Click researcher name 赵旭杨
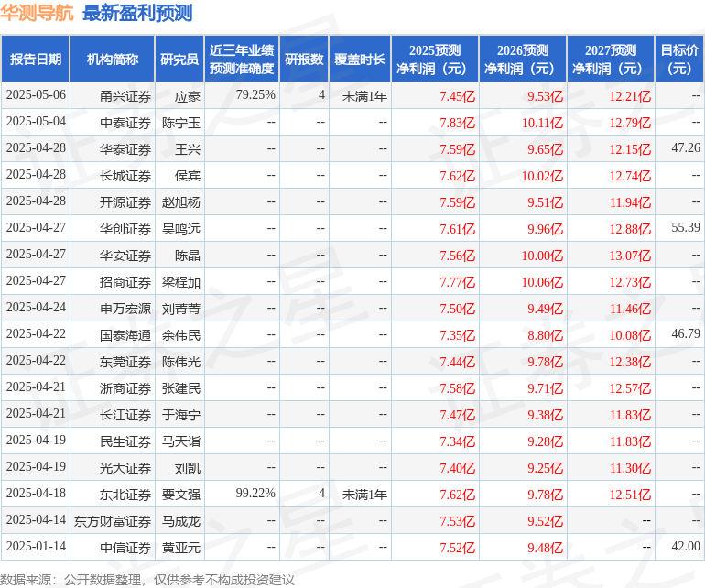The width and height of the screenshot is (705, 588). [x=181, y=202]
